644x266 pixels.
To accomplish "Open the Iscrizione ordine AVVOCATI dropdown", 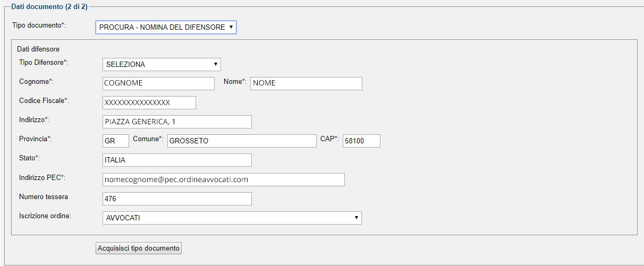I will tap(232, 218).
